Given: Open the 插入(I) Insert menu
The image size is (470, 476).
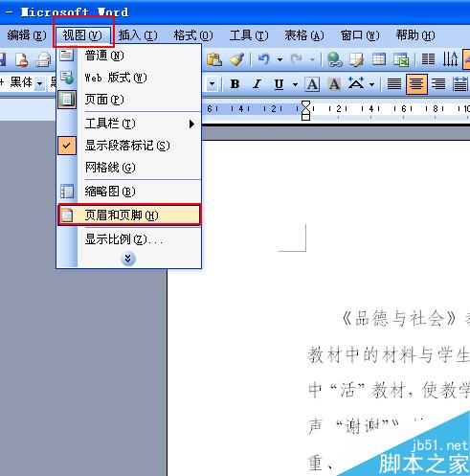Looking at the screenshot, I should coord(138,35).
